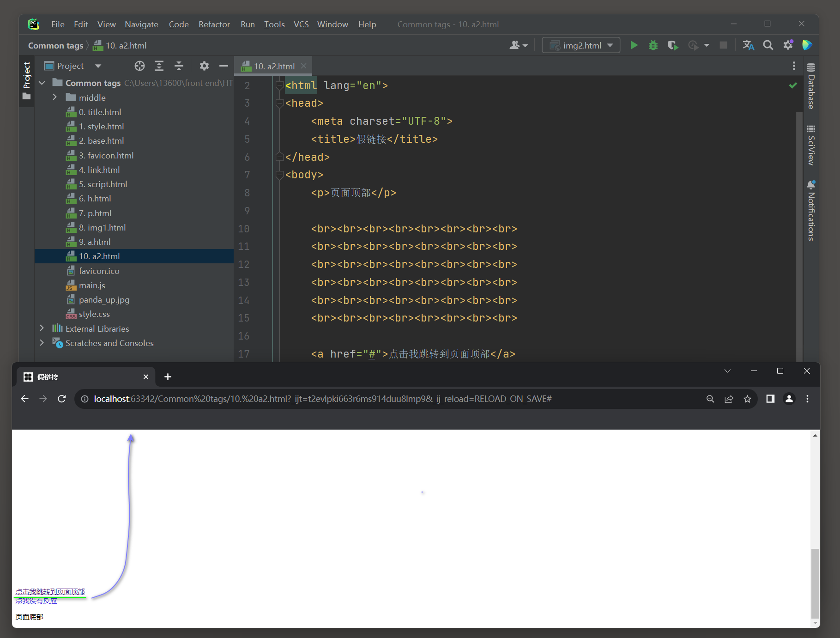Screen dimensions: 840x638
Task: Share this page icon in address bar
Action: point(729,399)
